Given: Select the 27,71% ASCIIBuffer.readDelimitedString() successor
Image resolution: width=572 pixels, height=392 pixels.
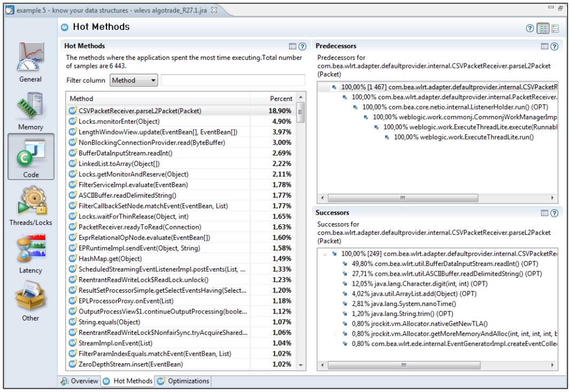Looking at the screenshot, I should [446, 273].
